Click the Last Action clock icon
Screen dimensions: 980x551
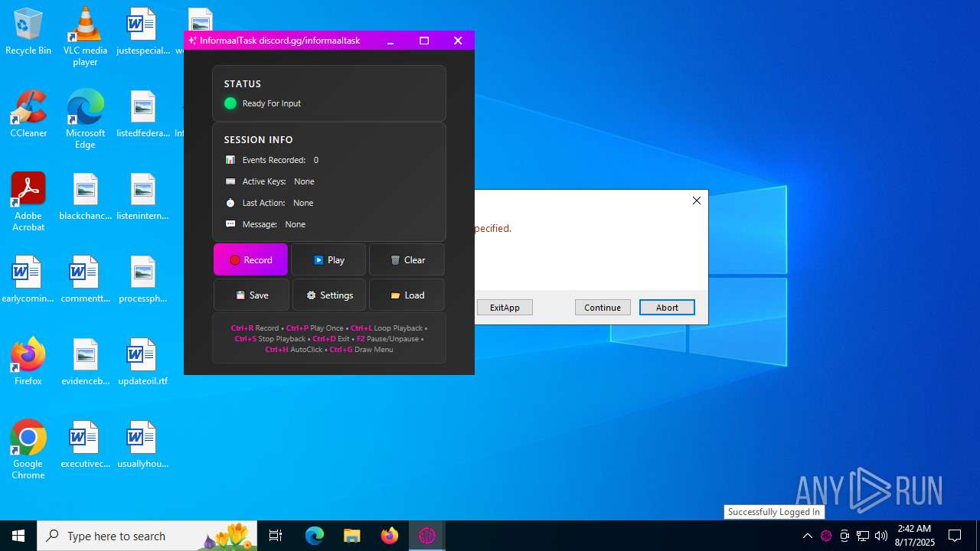[x=230, y=203]
